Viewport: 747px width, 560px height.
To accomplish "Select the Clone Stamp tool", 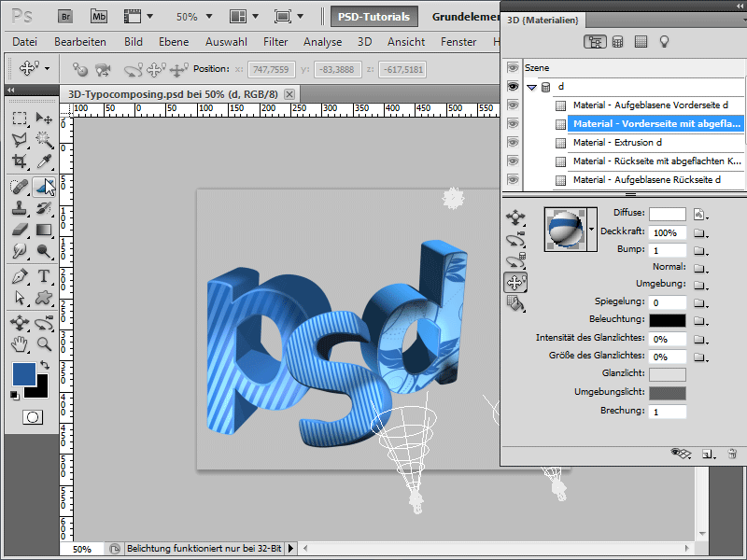I will click(x=20, y=208).
